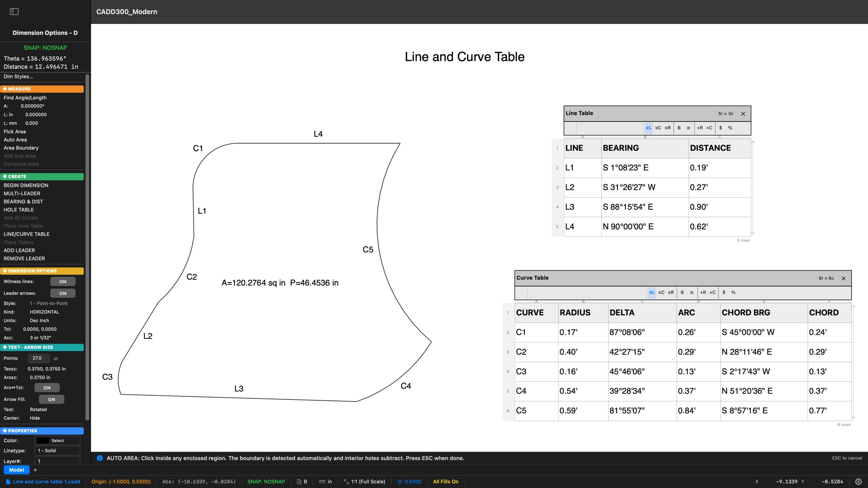Viewport: 868px width, 488px height.
Task: Apply currency format in Curve Table
Action: pos(724,292)
